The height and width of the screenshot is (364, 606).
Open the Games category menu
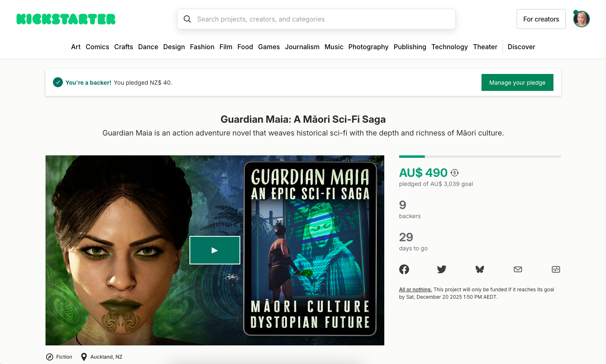tap(269, 47)
